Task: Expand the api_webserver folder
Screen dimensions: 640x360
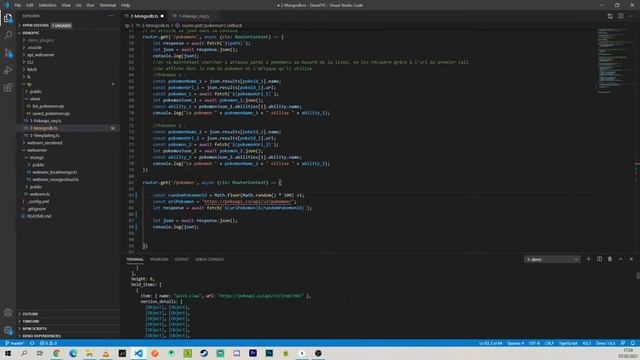Action: click(x=40, y=55)
